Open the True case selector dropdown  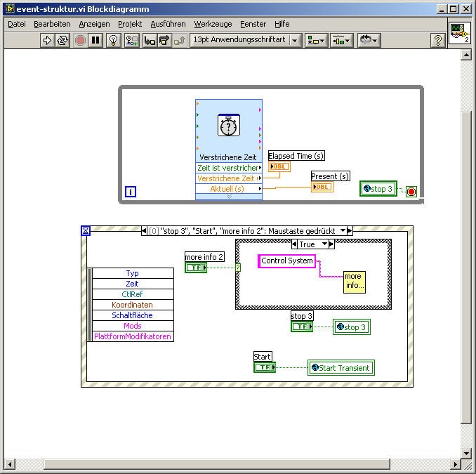(x=324, y=244)
